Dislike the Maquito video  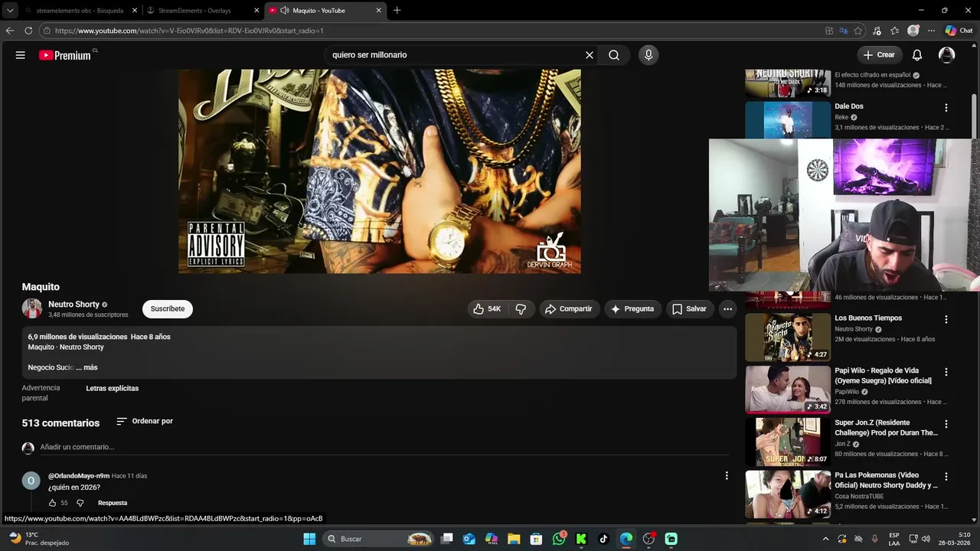[x=521, y=309]
